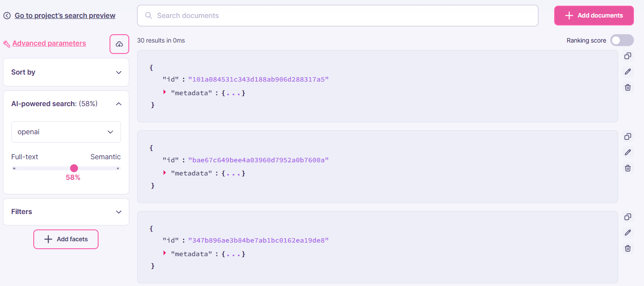Image resolution: width=644 pixels, height=286 pixels.
Task: Expand metadata of first document
Action: 165,93
